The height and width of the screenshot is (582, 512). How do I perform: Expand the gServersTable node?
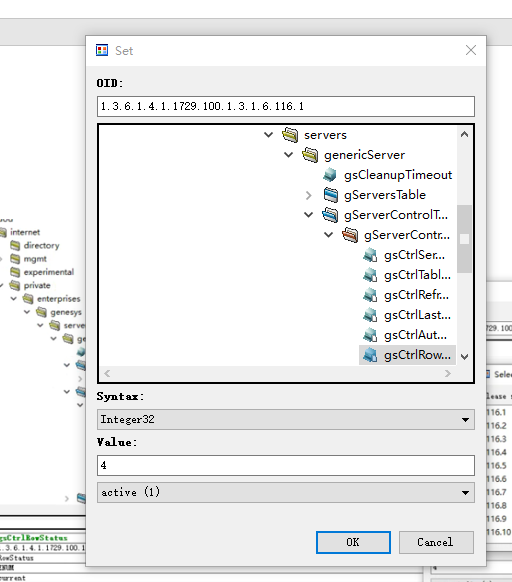[x=309, y=195]
